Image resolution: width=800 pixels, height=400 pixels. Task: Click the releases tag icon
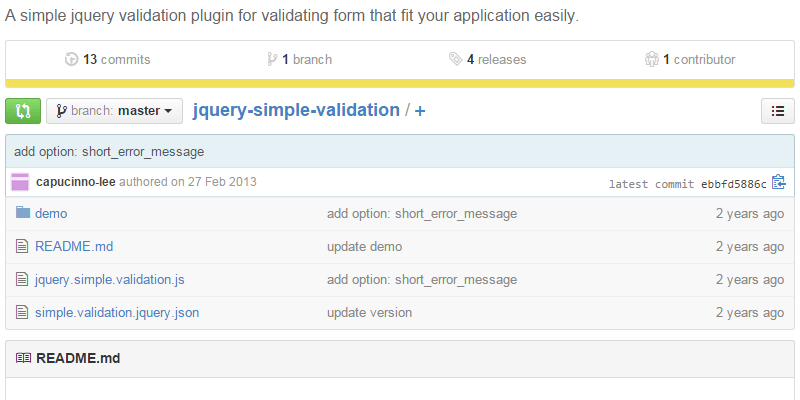click(x=456, y=60)
